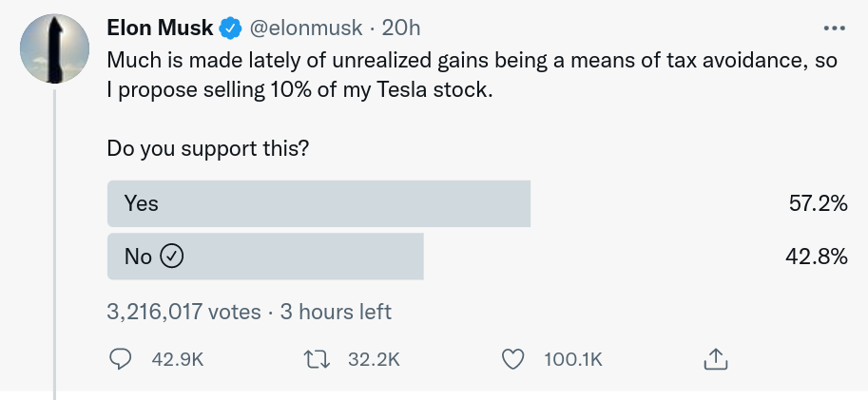Click the 57.2% Yes percentage
This screenshot has height=400, width=868.
[x=819, y=203]
